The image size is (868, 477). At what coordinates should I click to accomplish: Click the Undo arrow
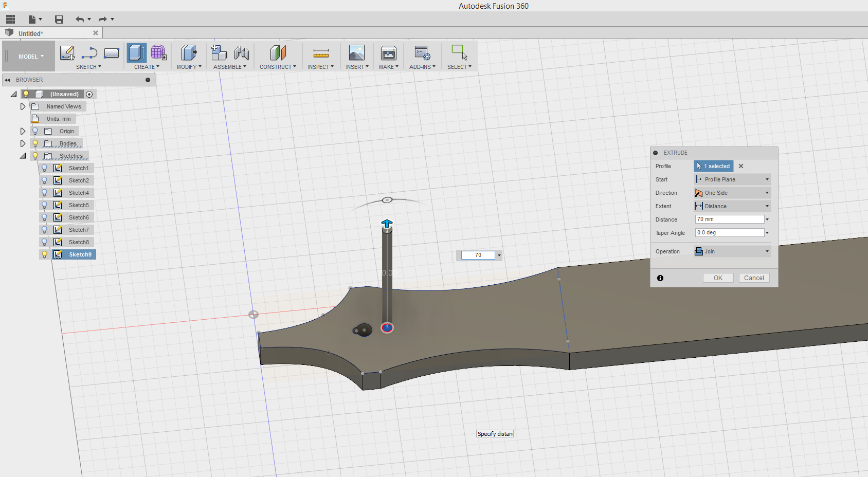[80, 20]
